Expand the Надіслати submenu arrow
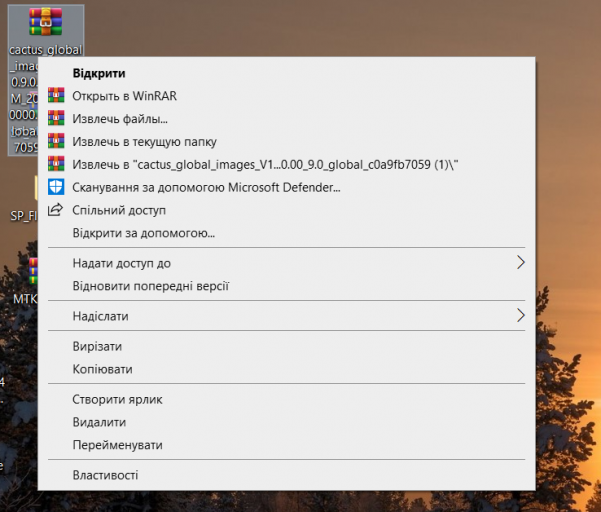 click(x=521, y=315)
